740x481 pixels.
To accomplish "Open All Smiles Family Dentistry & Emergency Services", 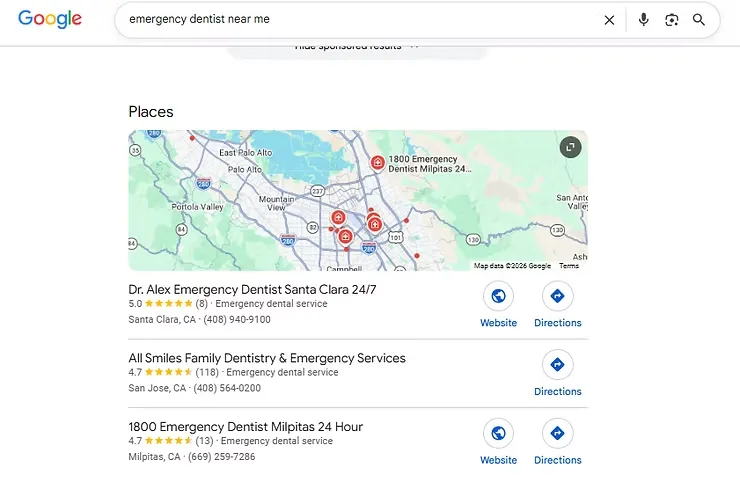I will [267, 358].
